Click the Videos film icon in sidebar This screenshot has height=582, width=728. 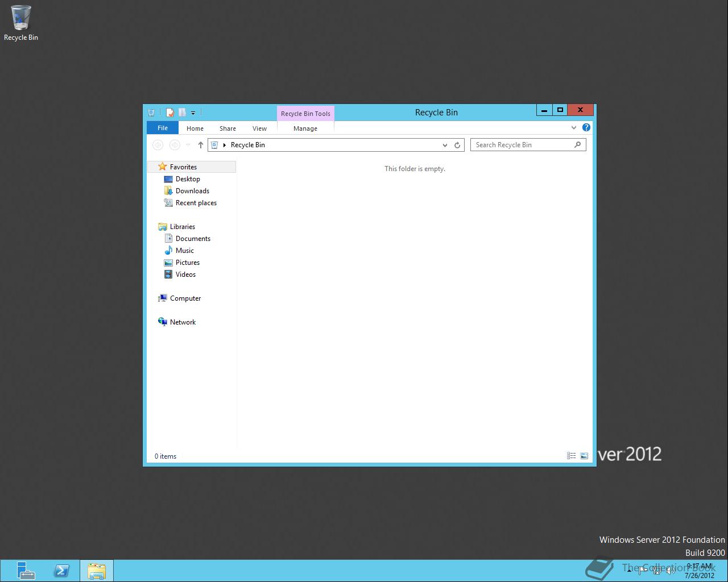(x=168, y=275)
